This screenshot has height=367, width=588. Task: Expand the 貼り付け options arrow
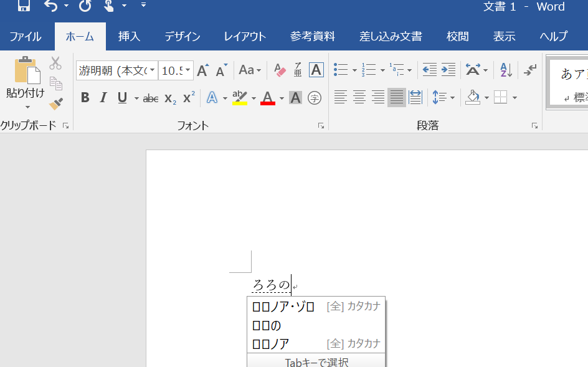tap(27, 107)
